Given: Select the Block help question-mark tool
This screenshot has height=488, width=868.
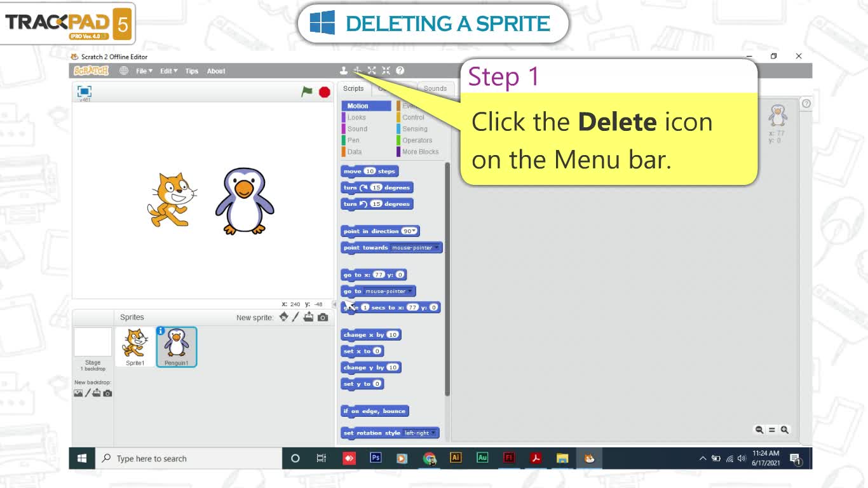Looking at the screenshot, I should (400, 71).
